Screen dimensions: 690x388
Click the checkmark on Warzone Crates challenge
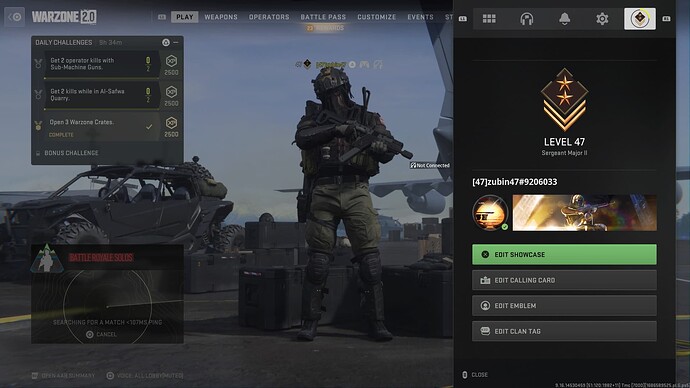[149, 127]
